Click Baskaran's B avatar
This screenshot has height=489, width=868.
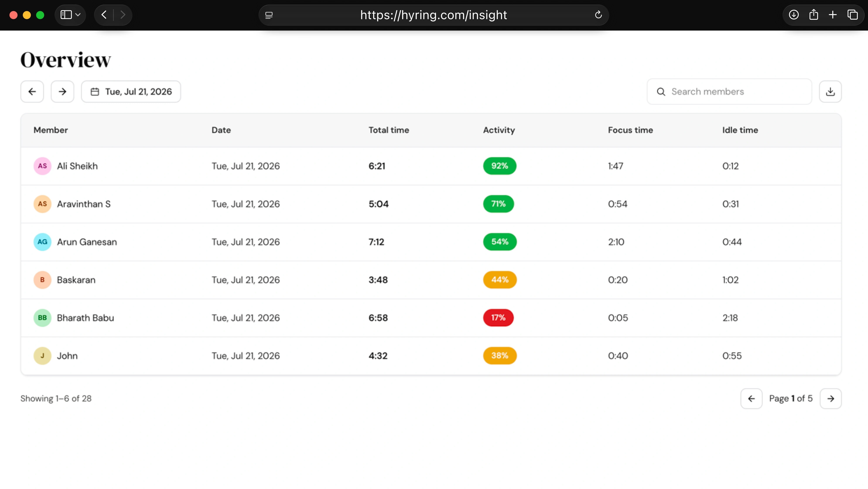[x=43, y=280]
